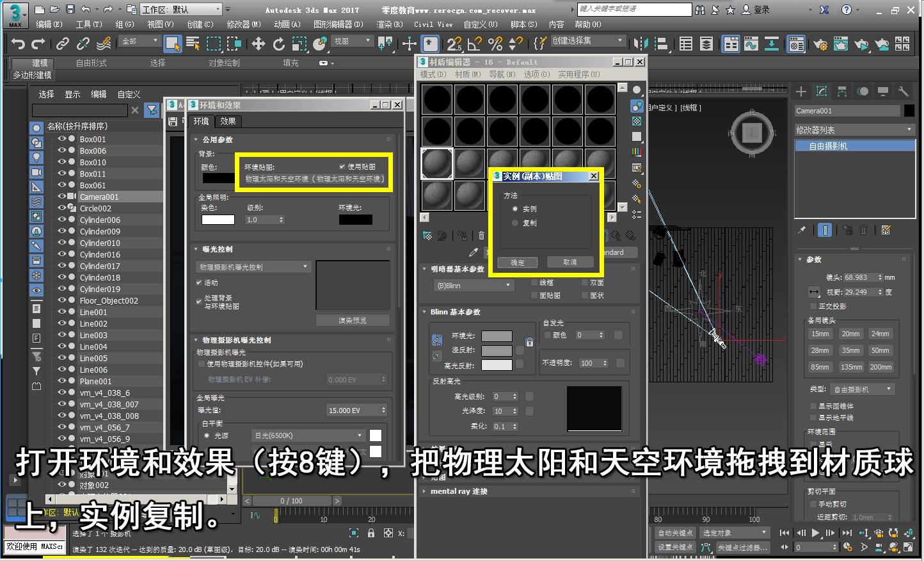Open the Daylight (6500K) illuminant dropdown
Viewport: 924px width, 561px height.
(308, 435)
